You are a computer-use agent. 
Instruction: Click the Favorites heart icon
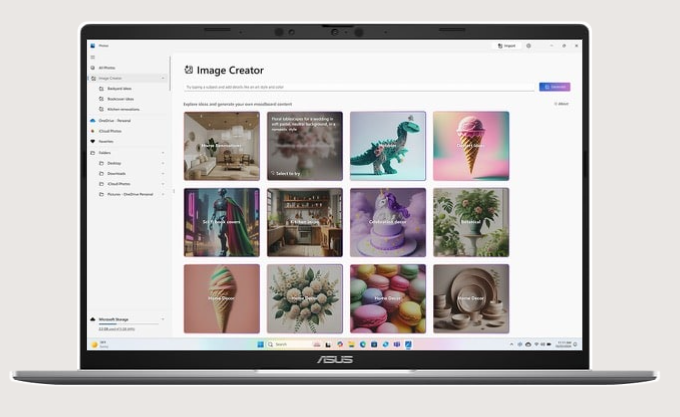(x=92, y=142)
